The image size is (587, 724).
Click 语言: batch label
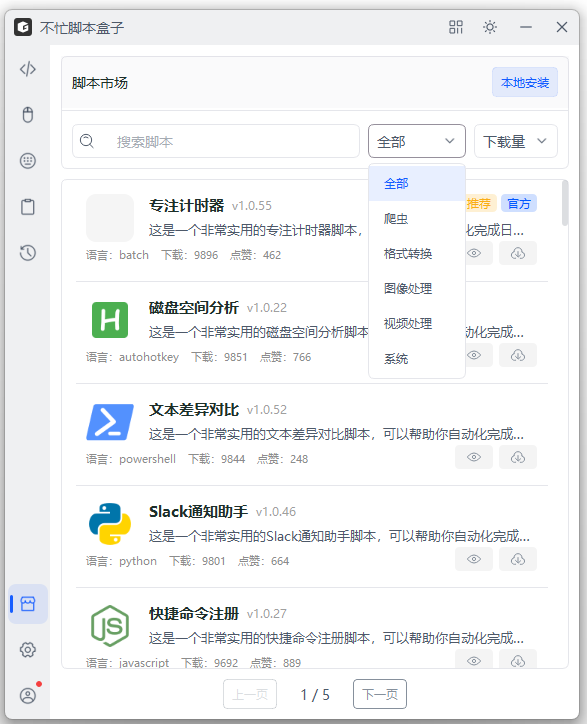117,255
